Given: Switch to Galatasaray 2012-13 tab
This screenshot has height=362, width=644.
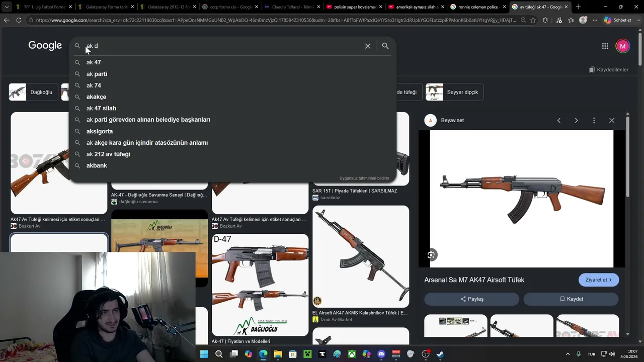Looking at the screenshot, I should click(x=168, y=7).
